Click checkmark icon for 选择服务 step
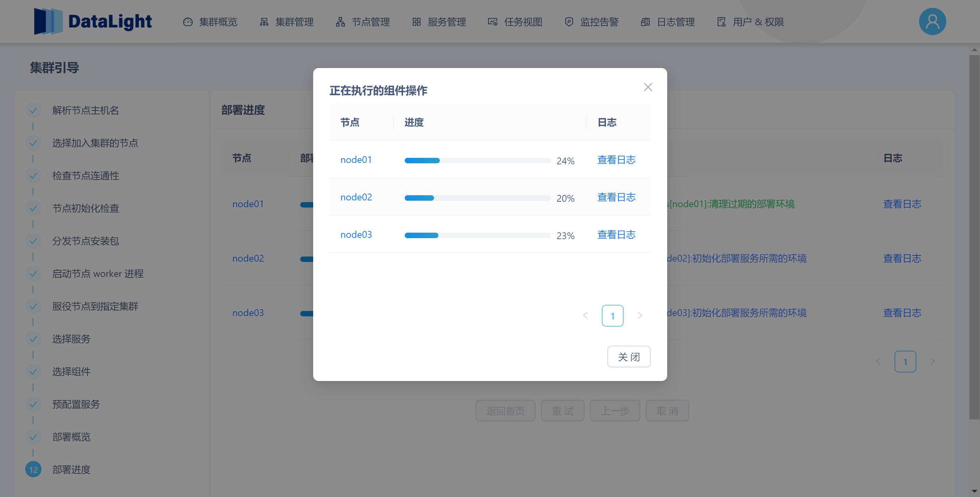 click(33, 339)
